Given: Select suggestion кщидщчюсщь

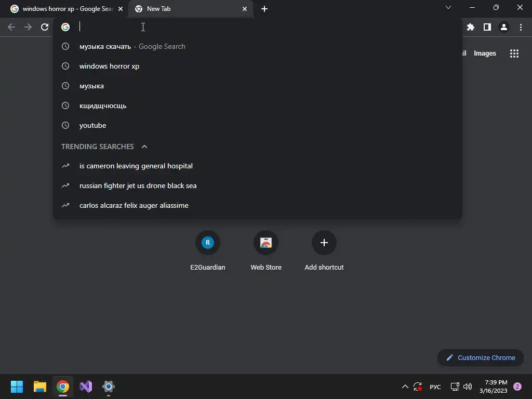Looking at the screenshot, I should coord(258,105).
